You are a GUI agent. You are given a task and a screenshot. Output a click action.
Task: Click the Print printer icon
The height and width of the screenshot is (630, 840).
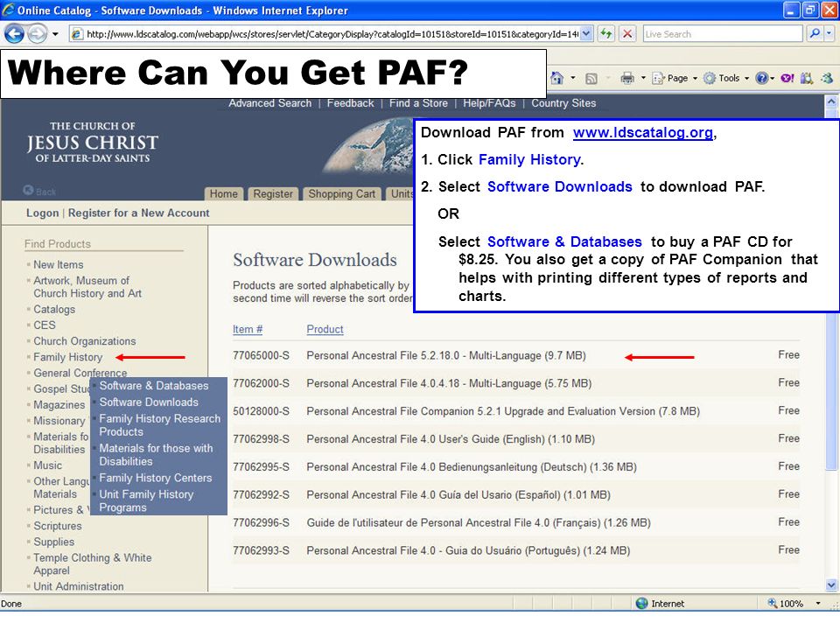coord(626,78)
